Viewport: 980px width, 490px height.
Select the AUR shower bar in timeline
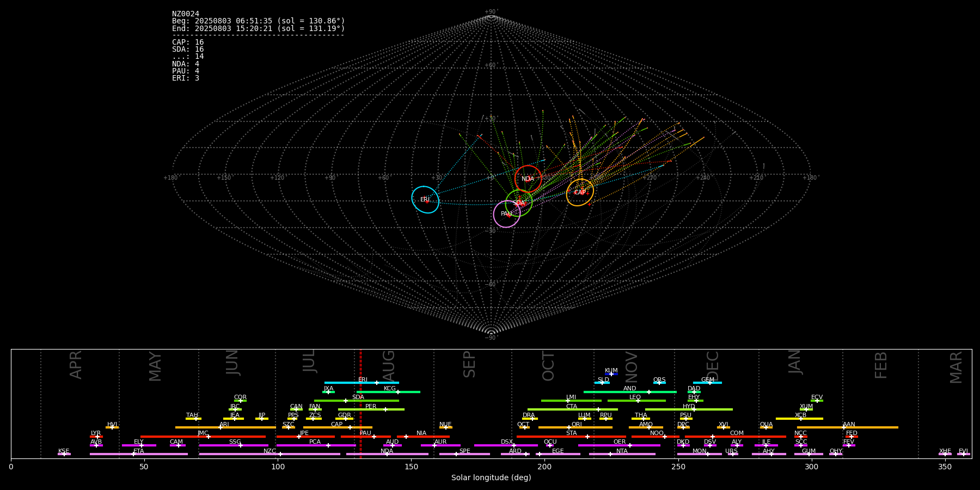(x=440, y=445)
